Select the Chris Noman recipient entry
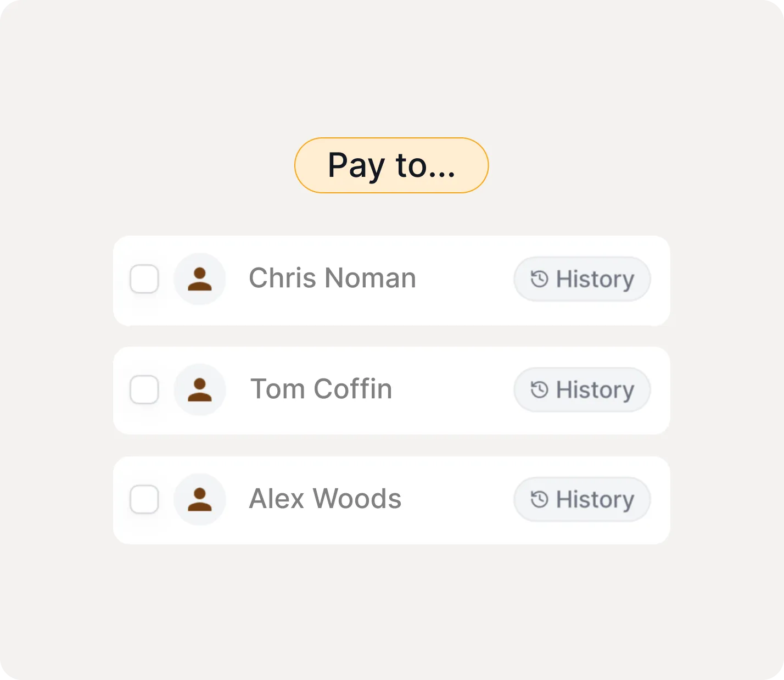 391,279
